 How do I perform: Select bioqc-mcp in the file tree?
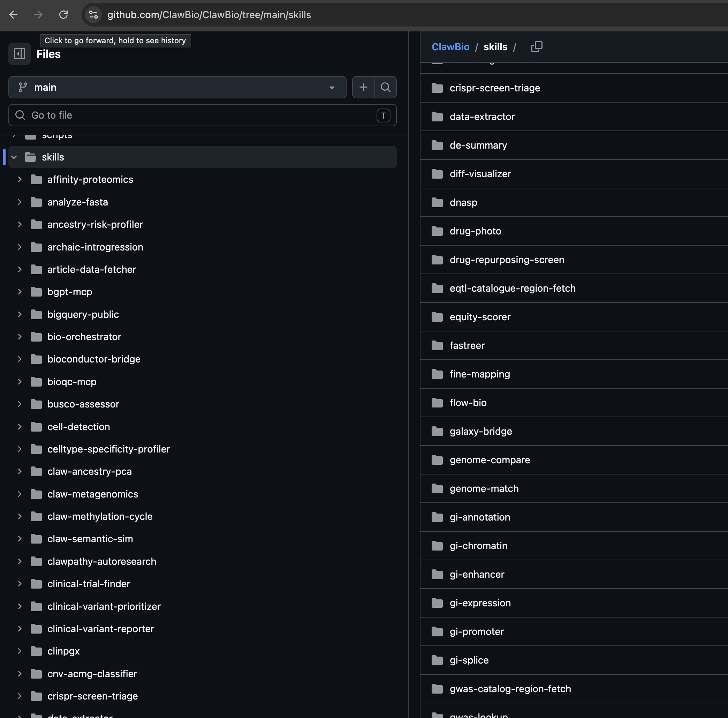click(x=72, y=382)
